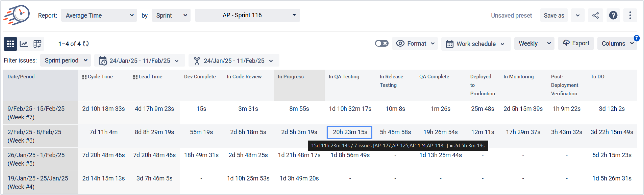Click the share preset icon

point(595,16)
